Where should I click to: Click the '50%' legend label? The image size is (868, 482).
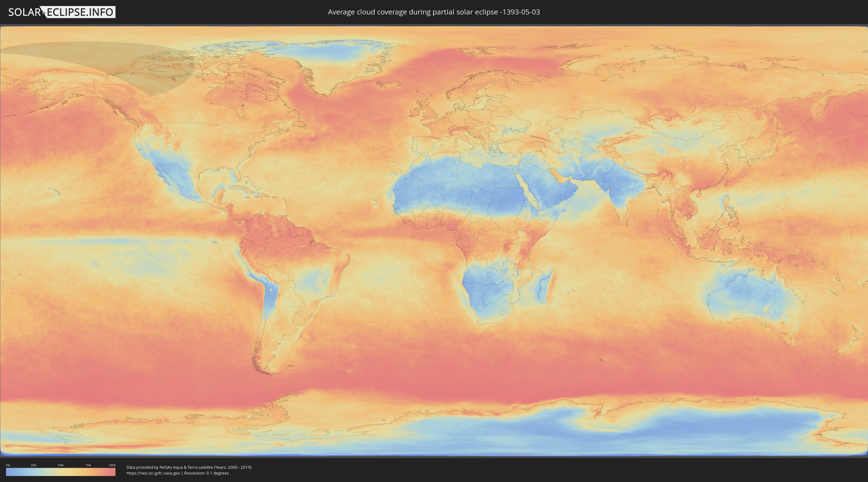[x=61, y=465]
